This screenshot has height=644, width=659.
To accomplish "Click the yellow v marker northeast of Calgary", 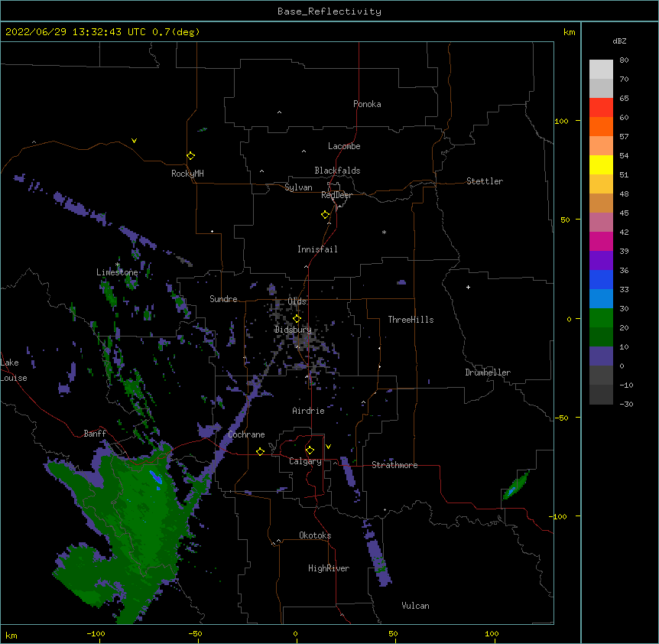I will click(328, 447).
